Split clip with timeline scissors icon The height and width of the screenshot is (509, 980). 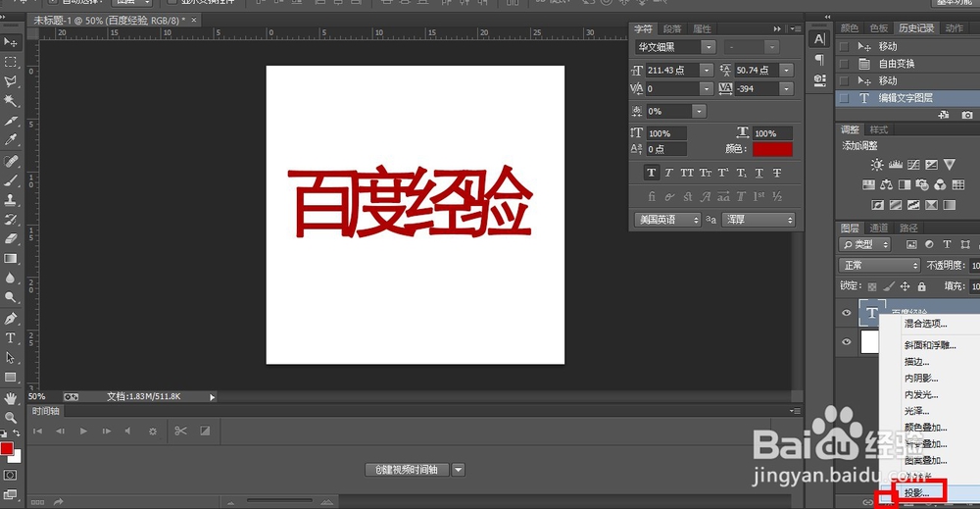point(180,431)
